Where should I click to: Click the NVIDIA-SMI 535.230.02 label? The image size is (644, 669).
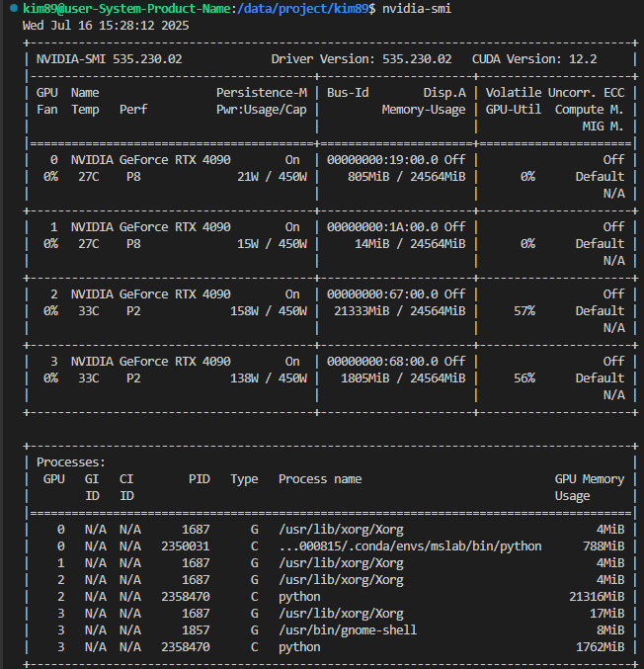coord(110,59)
